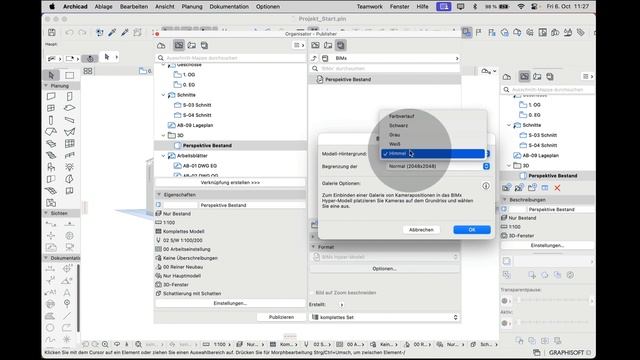The height and width of the screenshot is (360, 640).
Task: Open Project Map in right navigator palette
Action: pyautogui.click(x=507, y=76)
